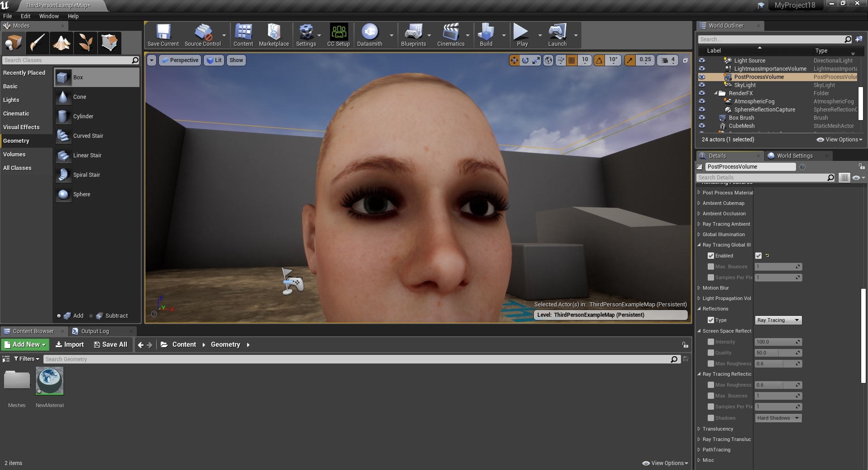Maximize the viewport with corner icon
The image size is (868, 470).
(x=685, y=60)
